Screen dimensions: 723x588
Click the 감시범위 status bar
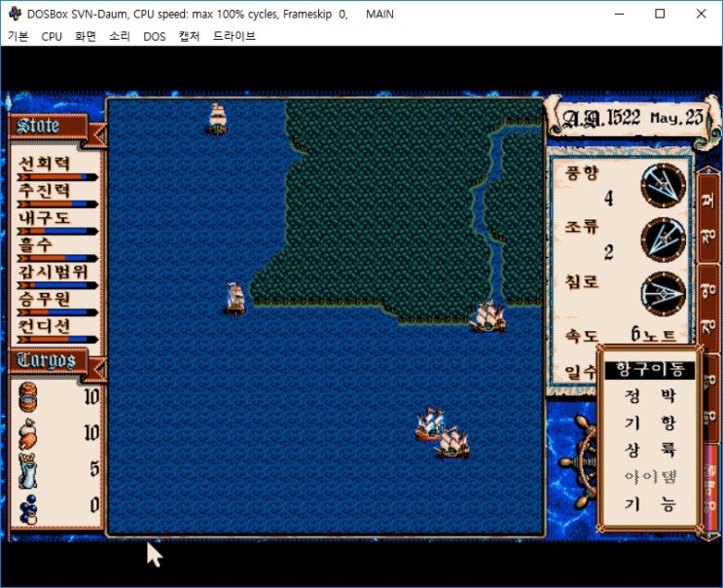pyautogui.click(x=57, y=285)
